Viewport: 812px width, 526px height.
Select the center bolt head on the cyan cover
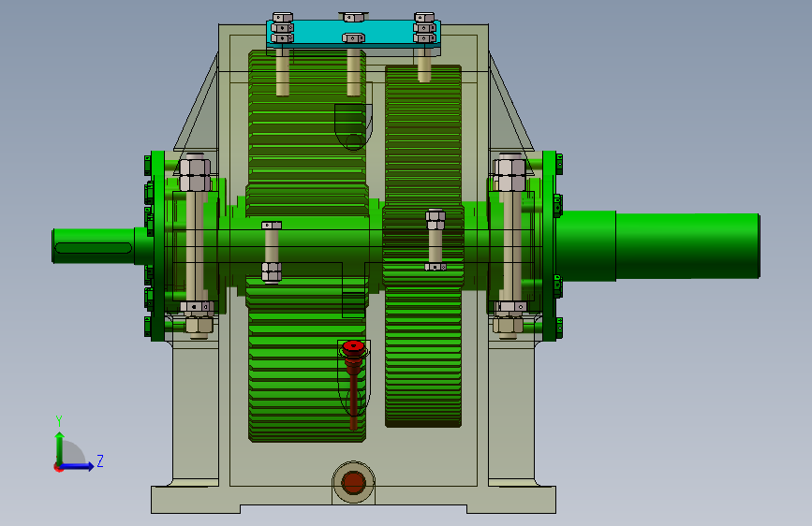point(353,37)
